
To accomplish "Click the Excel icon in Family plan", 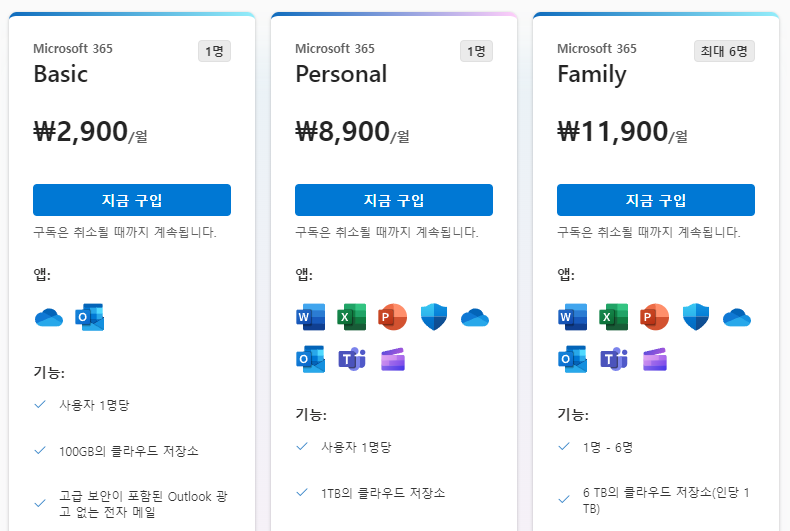I will (x=614, y=317).
